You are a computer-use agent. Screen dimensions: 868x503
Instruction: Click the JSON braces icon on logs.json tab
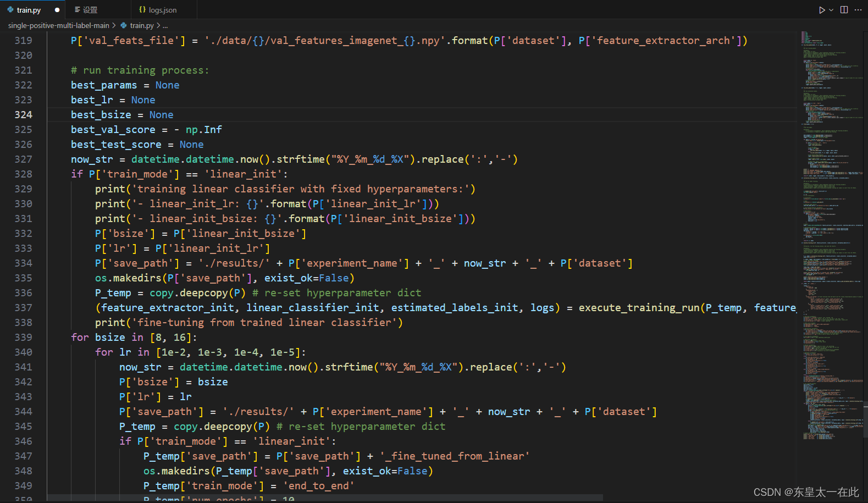[142, 10]
